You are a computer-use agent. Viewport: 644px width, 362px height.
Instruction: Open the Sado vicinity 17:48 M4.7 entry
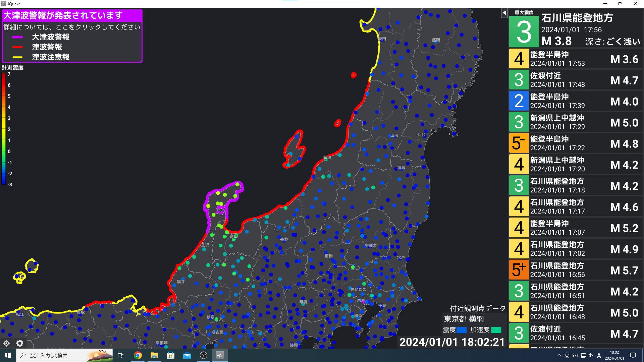click(575, 80)
